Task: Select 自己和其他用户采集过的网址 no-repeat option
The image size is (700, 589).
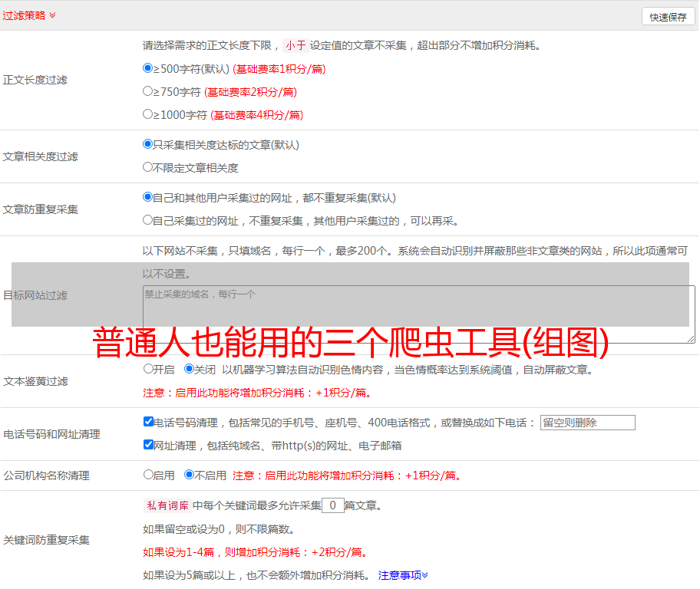Action: 148,197
